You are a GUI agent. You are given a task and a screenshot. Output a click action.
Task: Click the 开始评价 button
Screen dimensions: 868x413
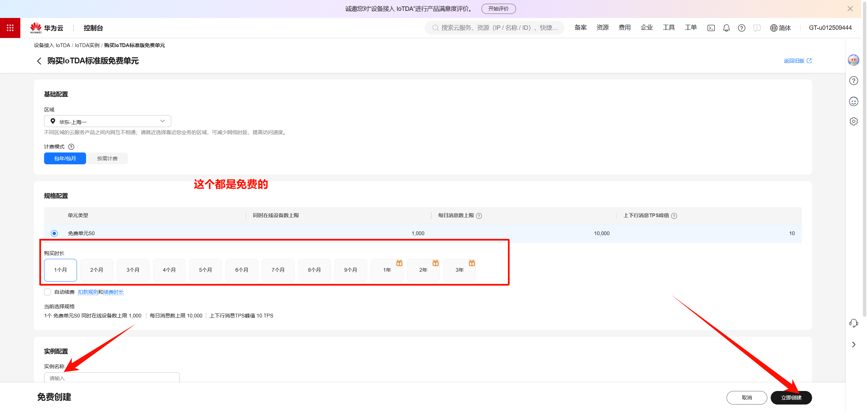498,9
